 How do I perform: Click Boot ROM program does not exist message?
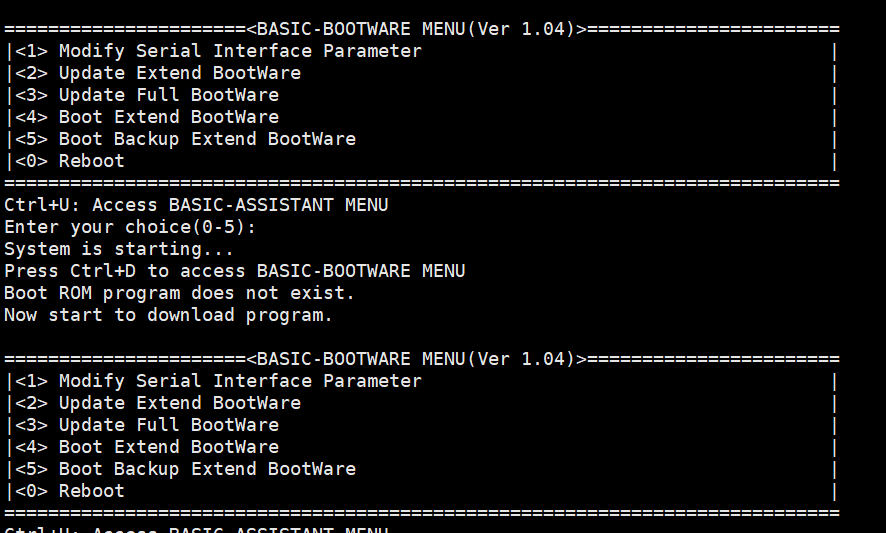[x=179, y=293]
